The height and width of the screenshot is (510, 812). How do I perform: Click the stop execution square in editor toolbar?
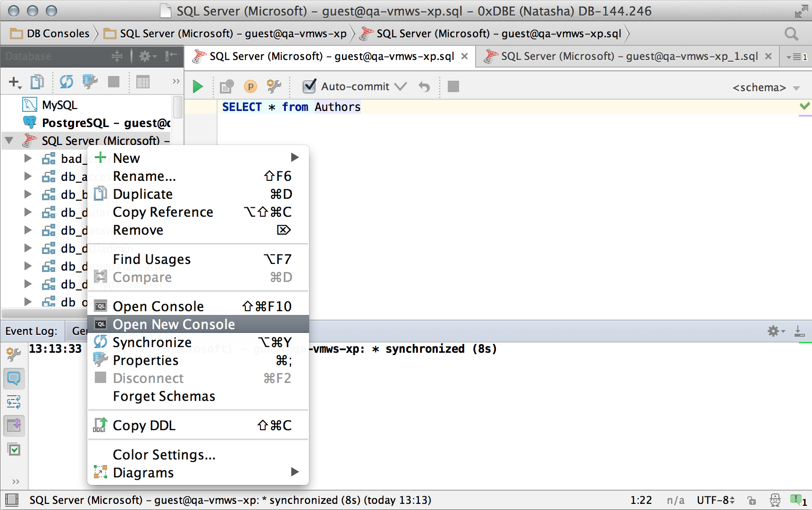453,86
